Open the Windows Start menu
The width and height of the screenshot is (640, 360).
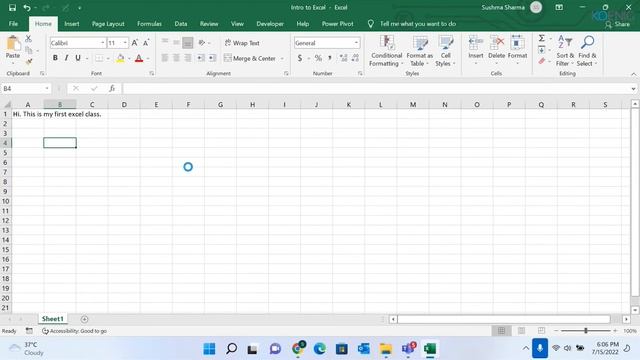pyautogui.click(x=209, y=349)
